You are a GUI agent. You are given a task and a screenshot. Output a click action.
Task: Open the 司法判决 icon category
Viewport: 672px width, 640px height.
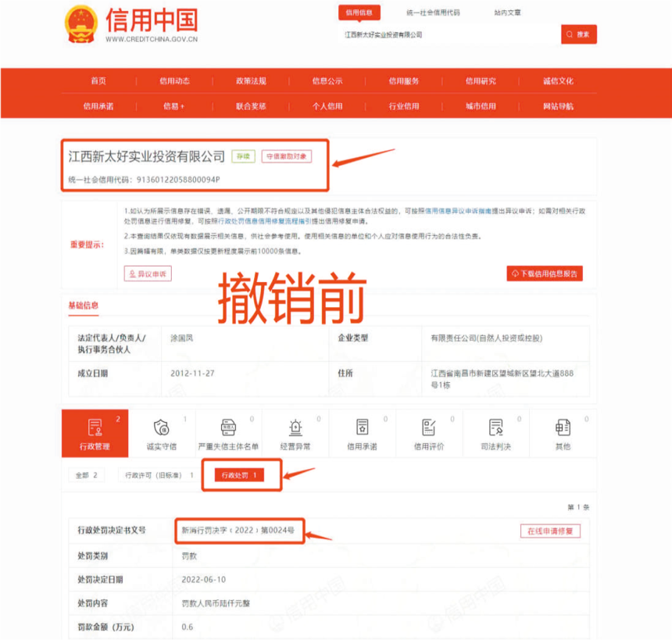(x=496, y=433)
